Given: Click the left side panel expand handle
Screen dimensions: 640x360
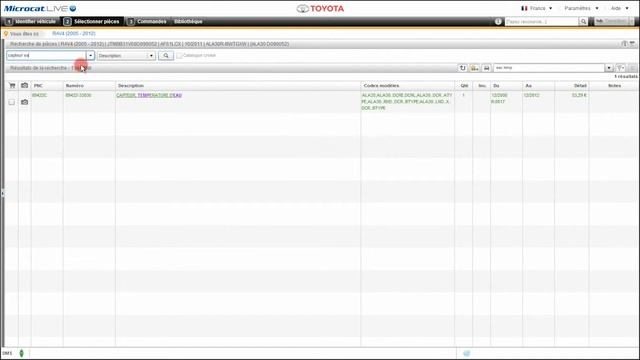Looking at the screenshot, I should coord(2,193).
